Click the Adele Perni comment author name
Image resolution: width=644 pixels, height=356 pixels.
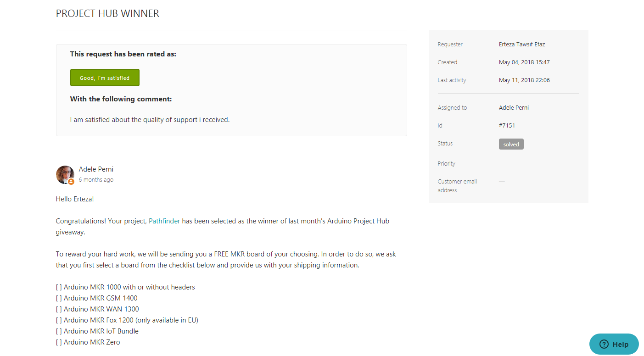coord(96,169)
